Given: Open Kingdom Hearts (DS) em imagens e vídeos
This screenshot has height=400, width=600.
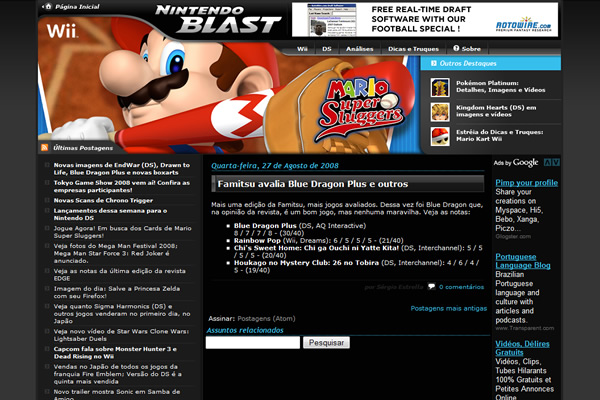Looking at the screenshot, I should click(x=496, y=111).
